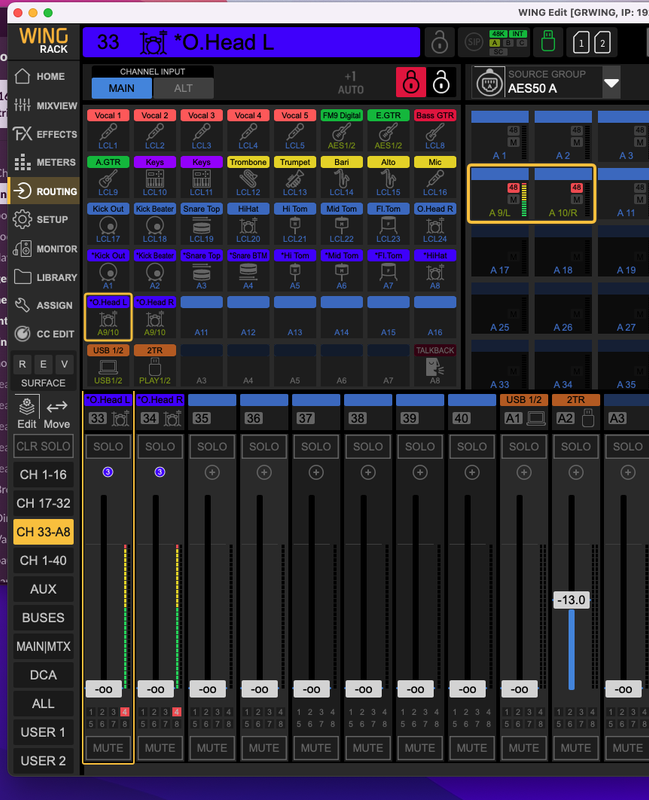Select the USB 1/2 input tile
The height and width of the screenshot is (800, 649).
(x=108, y=365)
